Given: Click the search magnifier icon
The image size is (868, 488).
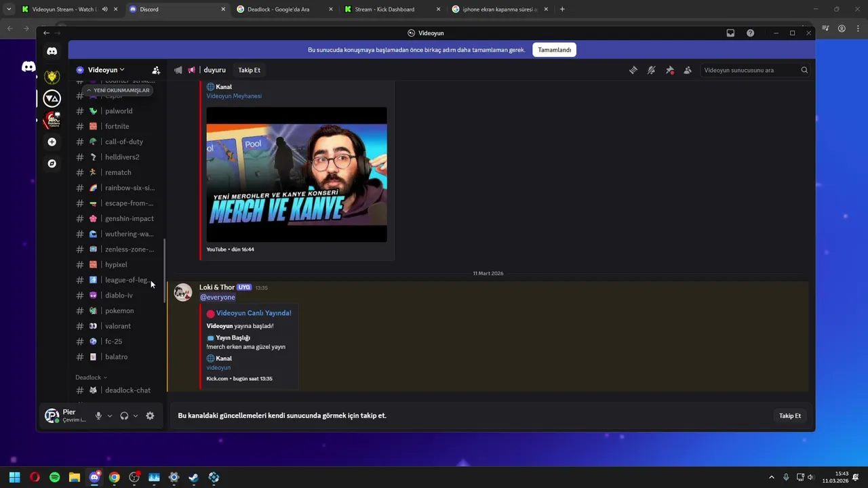Looking at the screenshot, I should (x=804, y=70).
